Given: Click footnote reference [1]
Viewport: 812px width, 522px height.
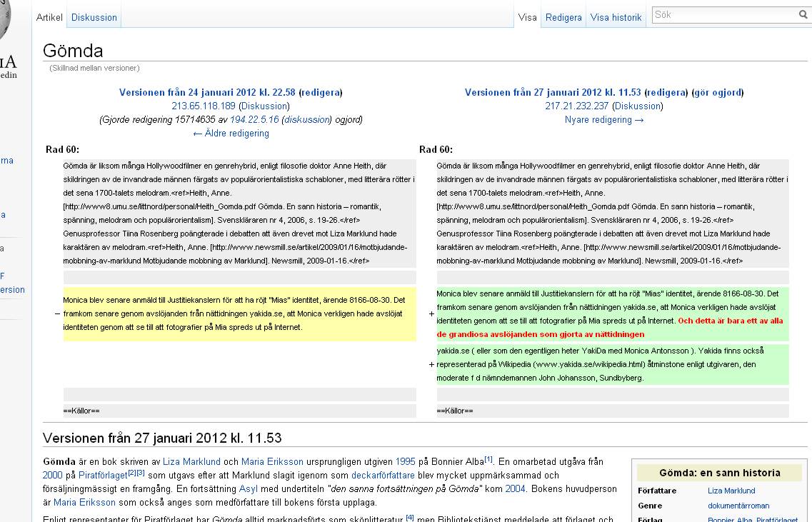Looking at the screenshot, I should [488, 459].
